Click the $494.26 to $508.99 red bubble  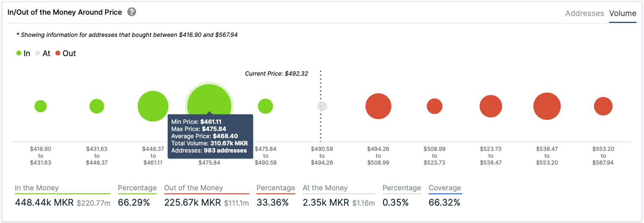coord(378,106)
